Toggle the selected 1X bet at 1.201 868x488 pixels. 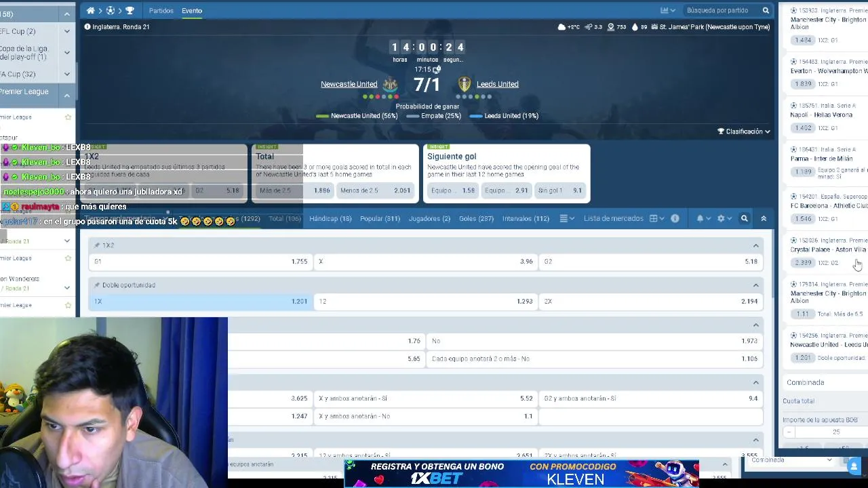tap(201, 302)
